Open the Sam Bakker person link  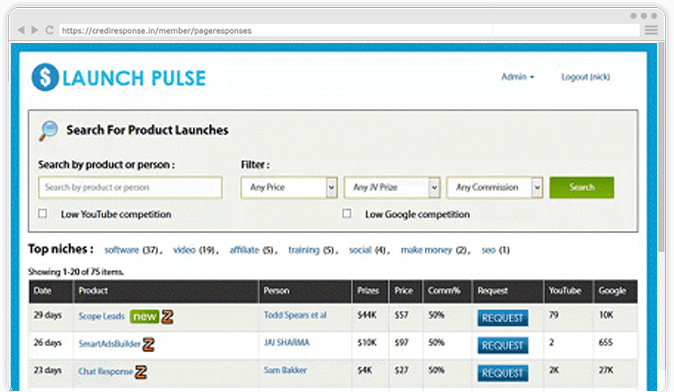pyautogui.click(x=285, y=370)
